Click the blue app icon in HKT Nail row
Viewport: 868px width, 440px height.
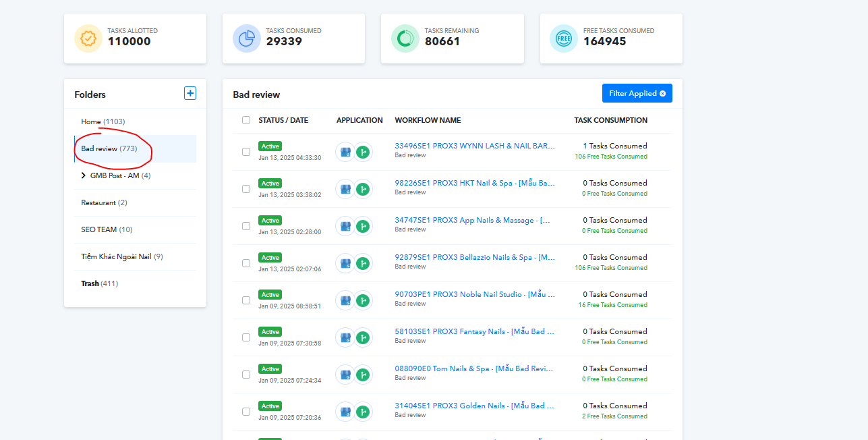345,189
